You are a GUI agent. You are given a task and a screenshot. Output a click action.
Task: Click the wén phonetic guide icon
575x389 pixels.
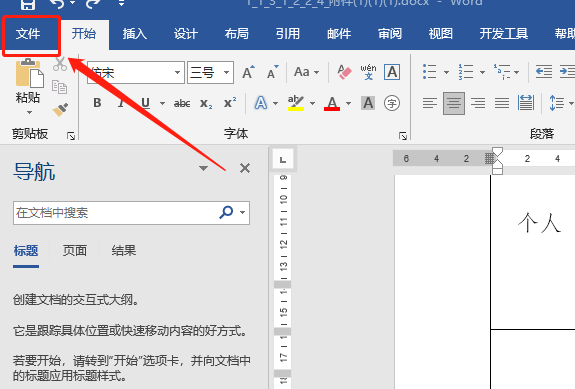(368, 72)
